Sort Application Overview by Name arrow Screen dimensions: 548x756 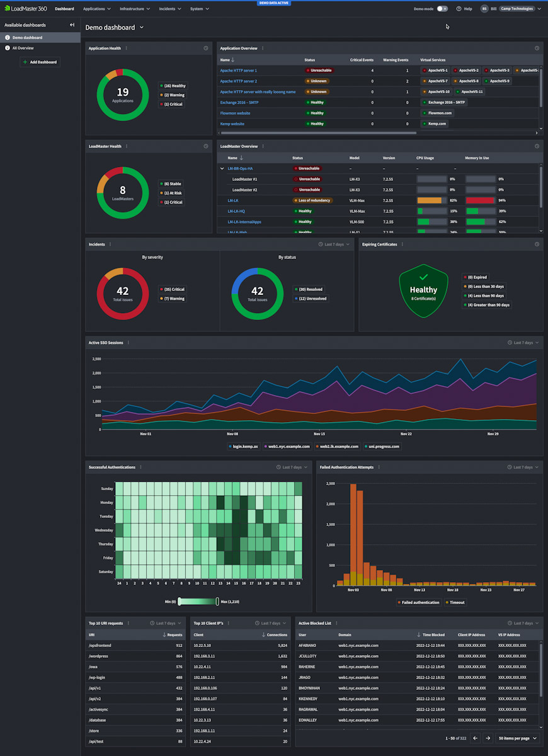[233, 60]
